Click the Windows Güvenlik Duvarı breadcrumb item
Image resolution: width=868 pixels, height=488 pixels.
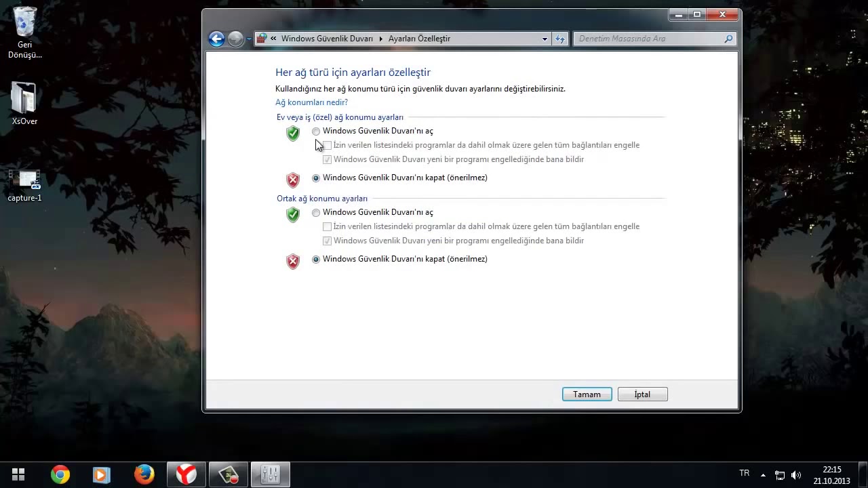(327, 39)
